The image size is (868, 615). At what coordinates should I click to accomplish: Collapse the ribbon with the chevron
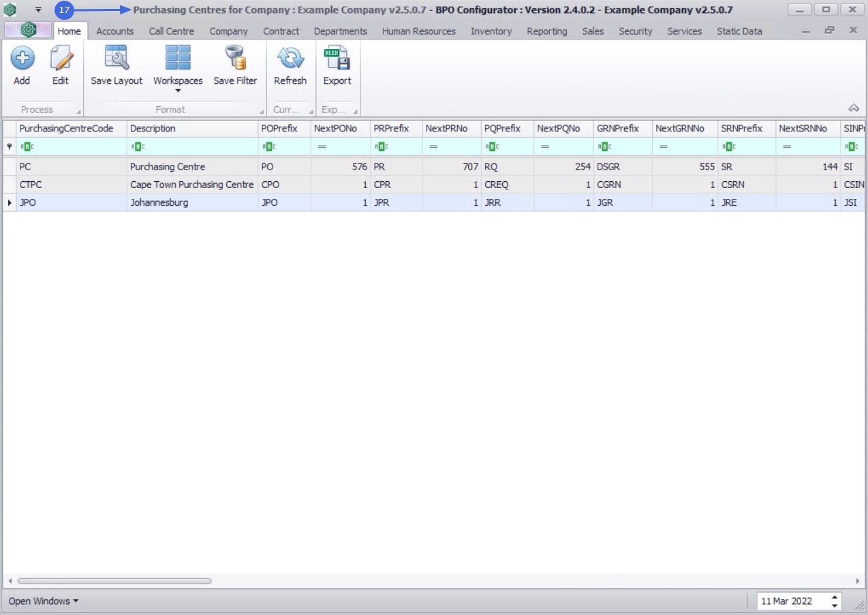pos(854,108)
